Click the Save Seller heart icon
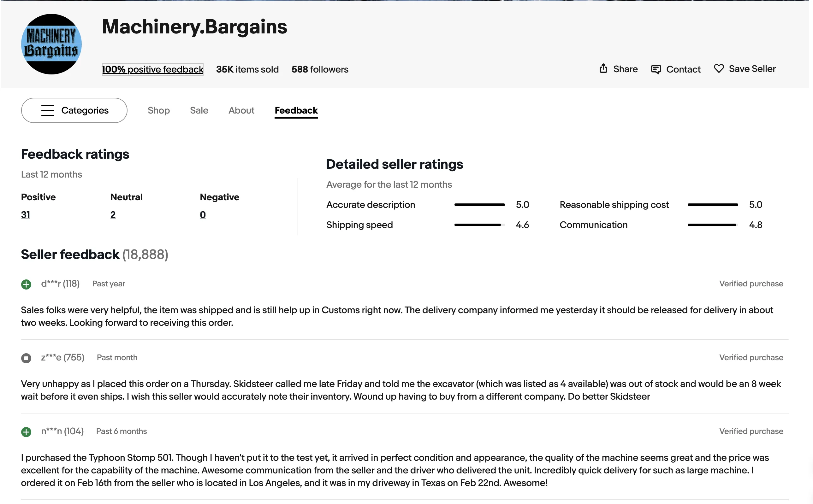 718,69
